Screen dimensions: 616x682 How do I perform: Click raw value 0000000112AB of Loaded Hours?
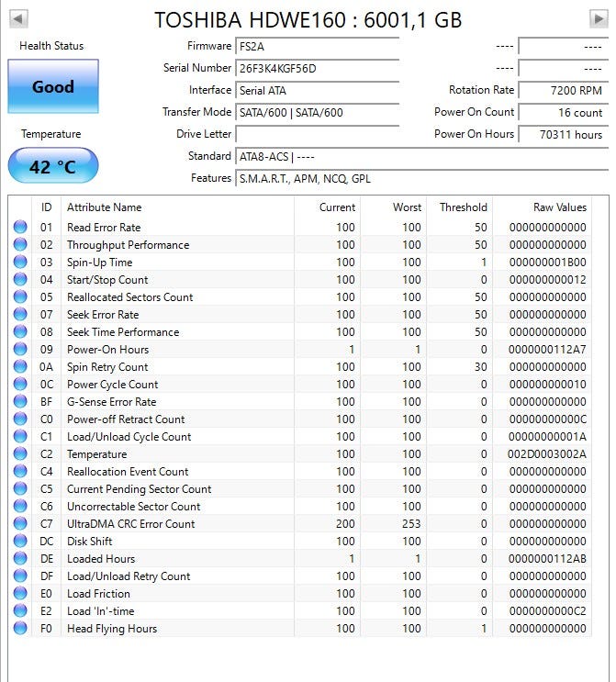(547, 559)
